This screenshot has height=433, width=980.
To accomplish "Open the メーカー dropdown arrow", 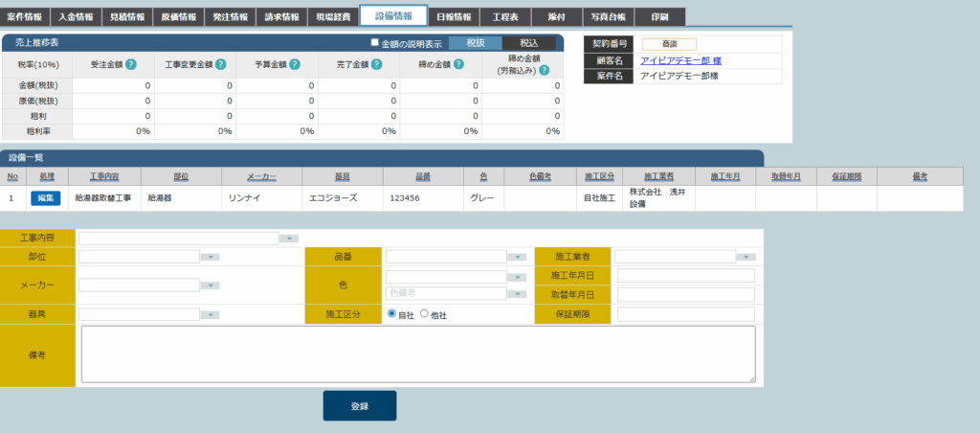I will 211,285.
